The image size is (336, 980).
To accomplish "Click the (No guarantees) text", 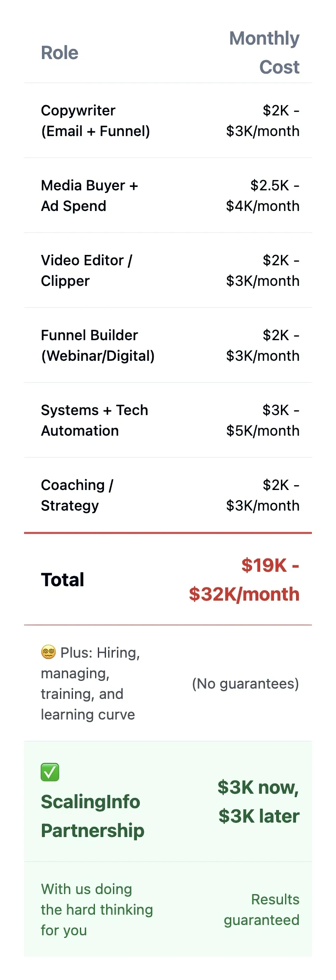I will [245, 683].
